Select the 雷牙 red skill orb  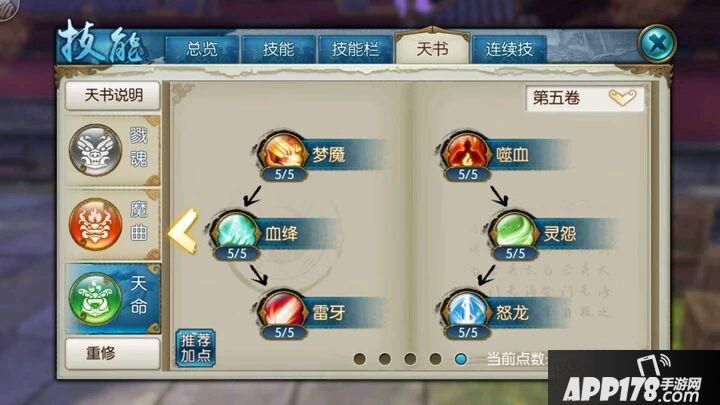point(283,309)
